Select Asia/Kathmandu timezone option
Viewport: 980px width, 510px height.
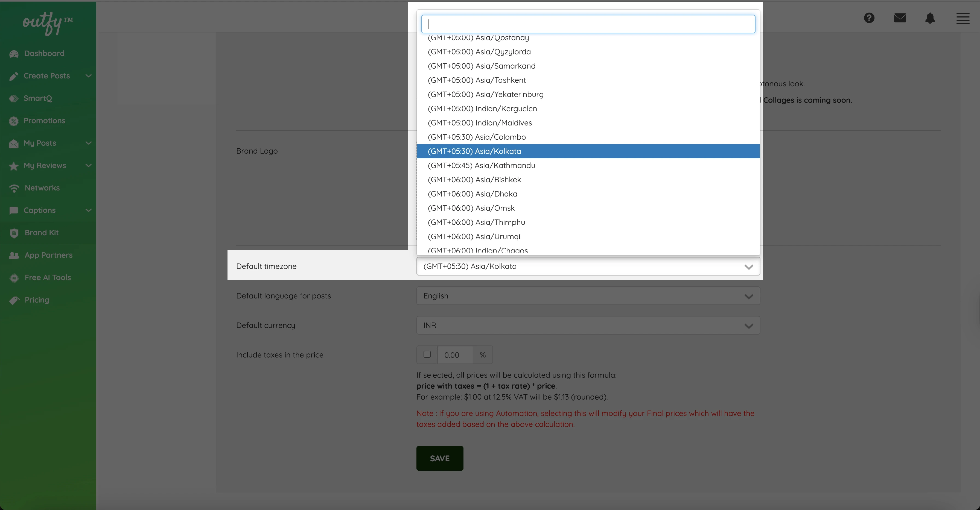[481, 165]
